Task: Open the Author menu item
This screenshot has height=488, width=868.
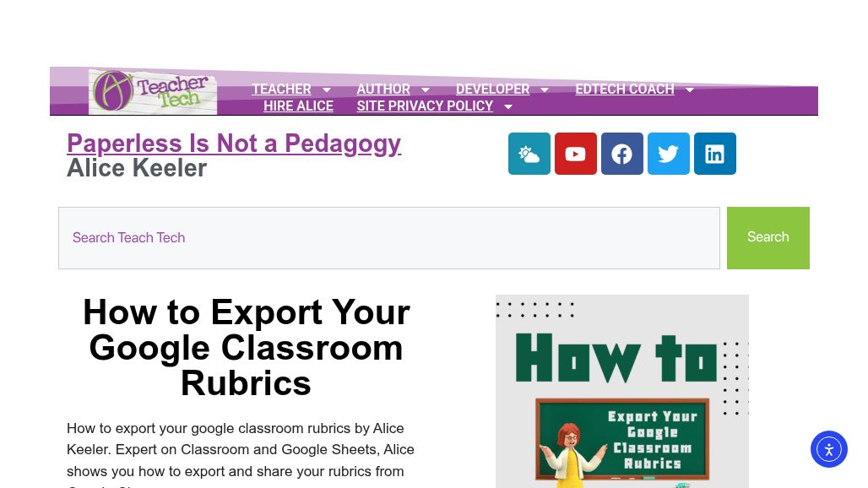Action: 383,89
